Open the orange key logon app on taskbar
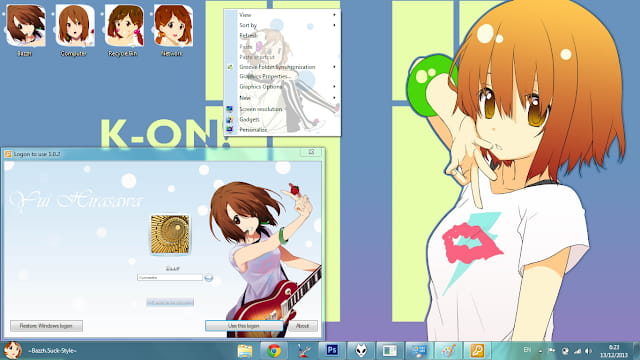The image size is (640, 360). [x=477, y=351]
